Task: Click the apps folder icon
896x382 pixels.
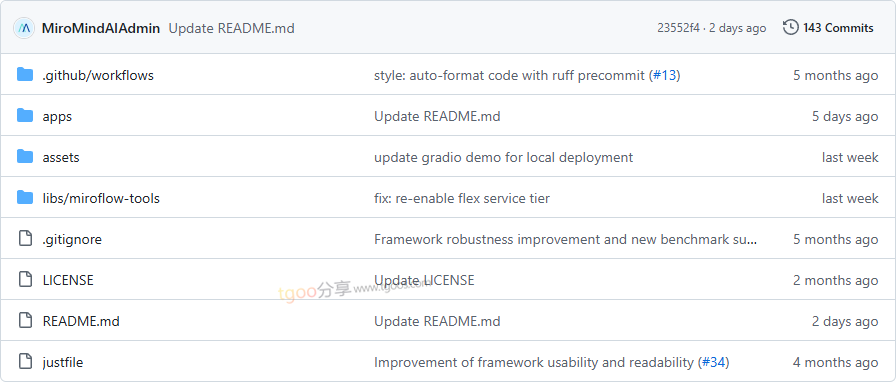Action: pyautogui.click(x=25, y=116)
